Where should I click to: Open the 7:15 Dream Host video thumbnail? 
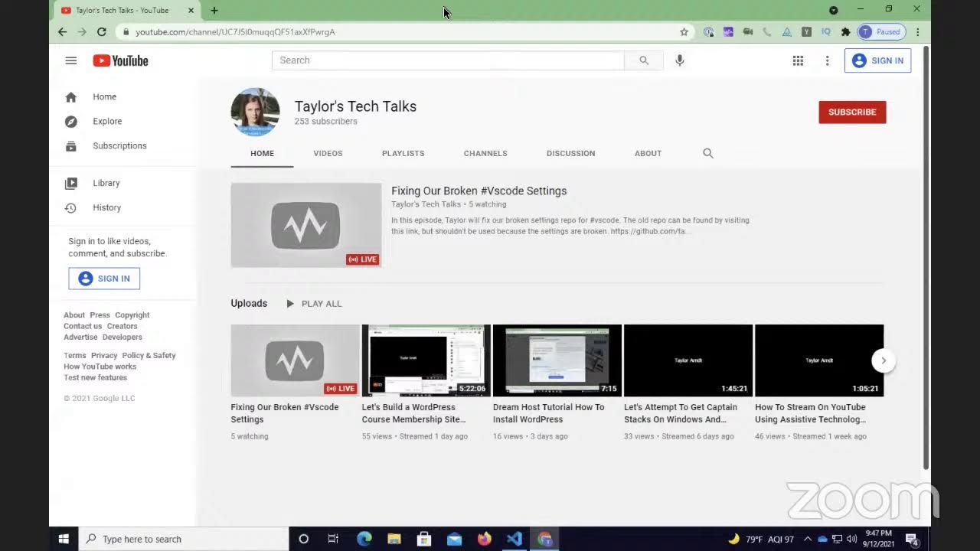pos(557,360)
